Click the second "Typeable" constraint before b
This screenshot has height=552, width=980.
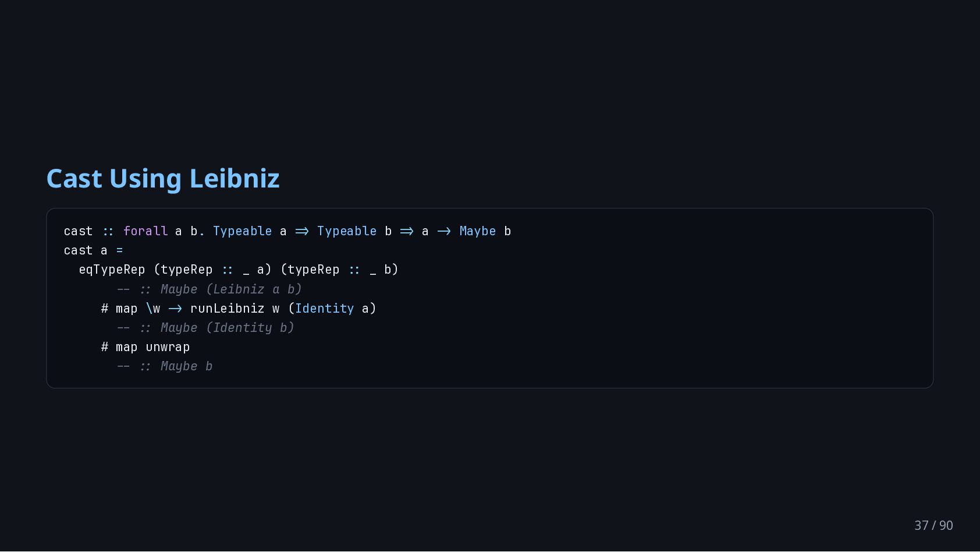[x=347, y=231]
